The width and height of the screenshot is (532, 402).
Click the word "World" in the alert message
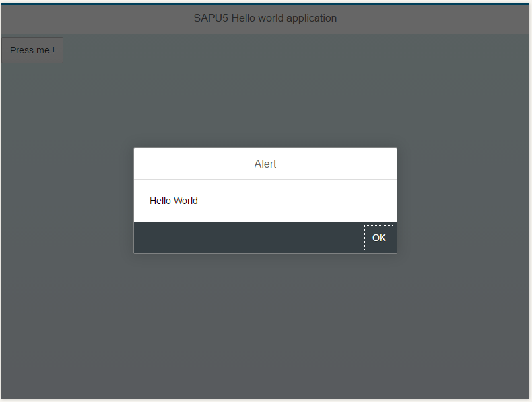185,201
